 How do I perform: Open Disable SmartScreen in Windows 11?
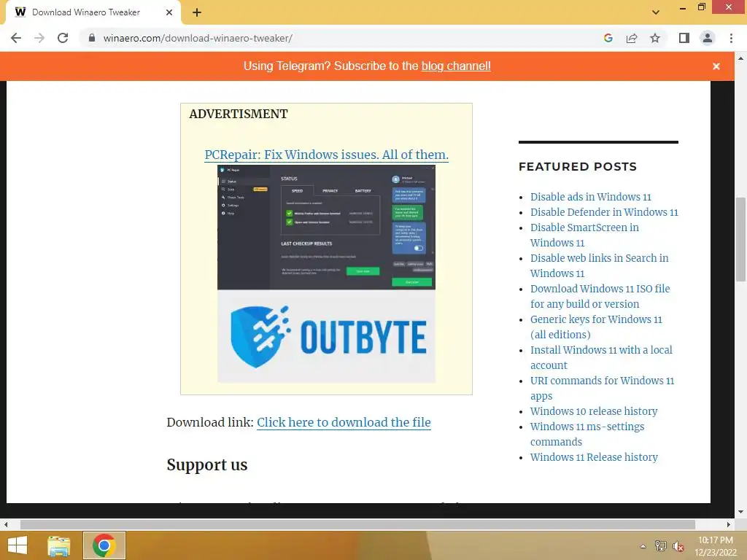tap(584, 236)
